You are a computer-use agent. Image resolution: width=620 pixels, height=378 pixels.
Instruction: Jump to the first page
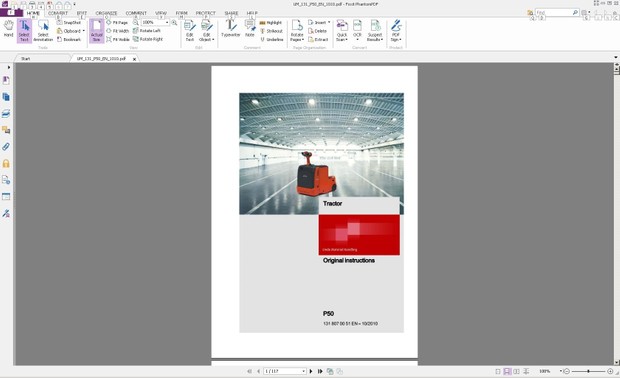pos(250,371)
